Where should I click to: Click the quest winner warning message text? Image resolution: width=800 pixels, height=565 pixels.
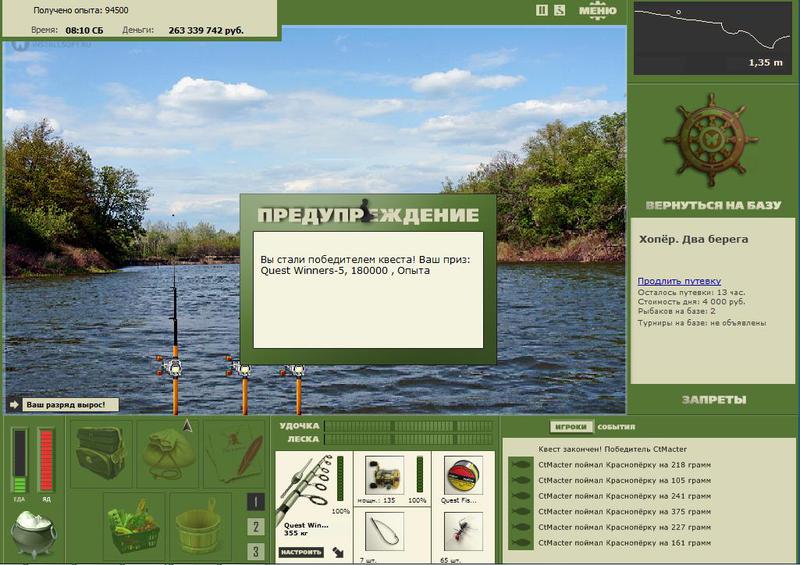[x=365, y=265]
